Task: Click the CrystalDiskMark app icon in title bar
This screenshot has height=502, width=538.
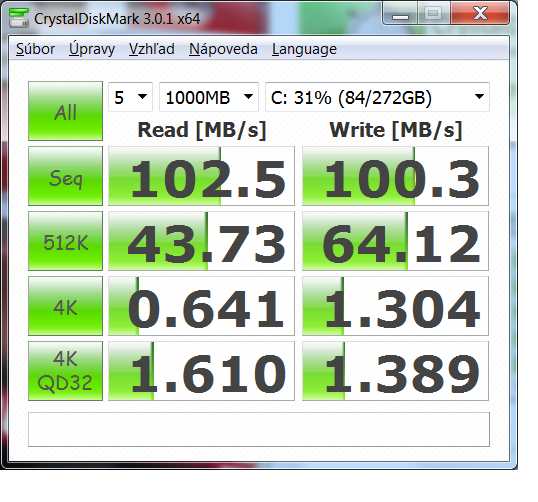Action: pyautogui.click(x=19, y=18)
